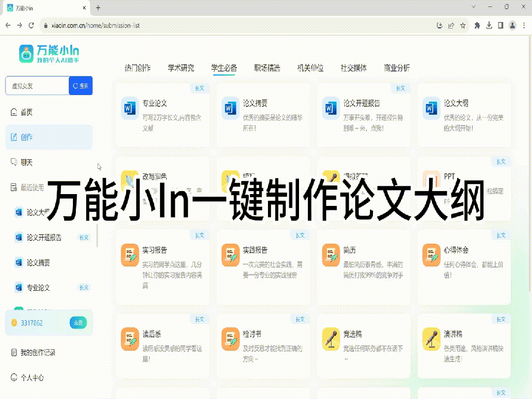Open 我的创作记录 in sidebar
The width and height of the screenshot is (532, 399).
click(37, 353)
